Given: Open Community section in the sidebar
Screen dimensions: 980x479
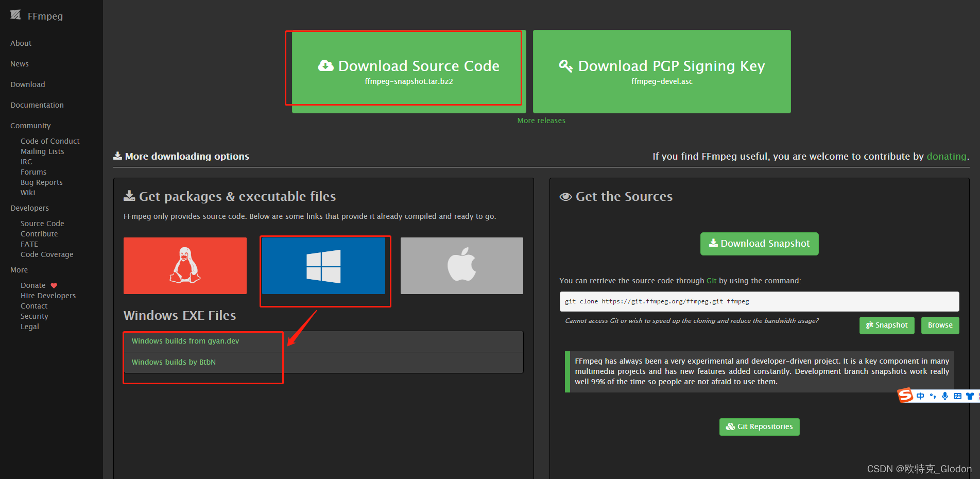Looking at the screenshot, I should [x=30, y=126].
